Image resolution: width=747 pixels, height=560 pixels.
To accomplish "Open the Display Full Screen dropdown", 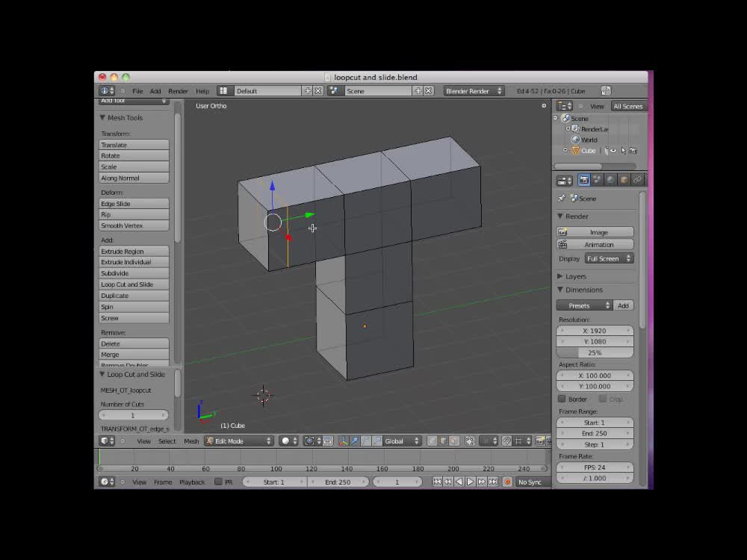I will point(609,258).
